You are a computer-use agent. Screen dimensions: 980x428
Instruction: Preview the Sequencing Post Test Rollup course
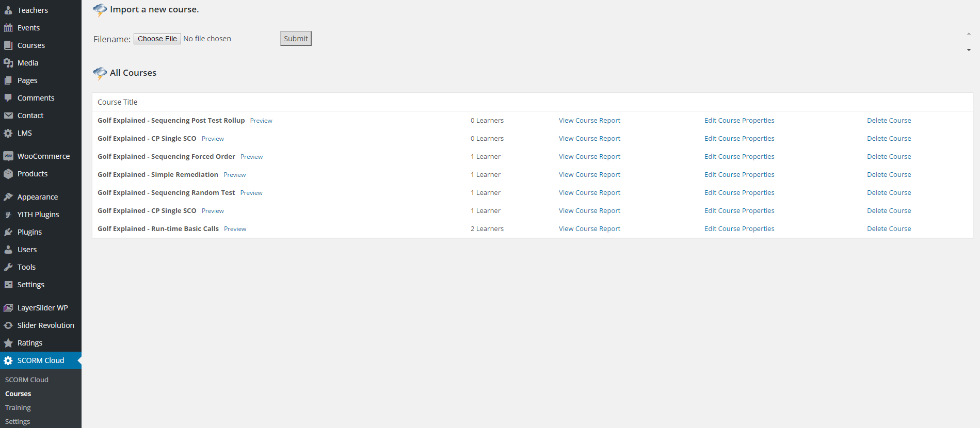click(261, 121)
